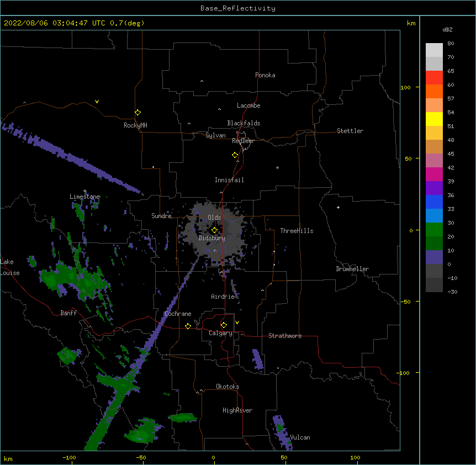
Task: Select the magenta swatch between 42 and 39
Action: click(x=434, y=174)
